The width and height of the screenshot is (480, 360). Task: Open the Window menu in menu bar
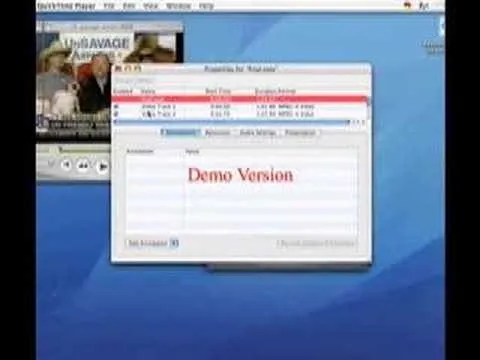tap(178, 6)
